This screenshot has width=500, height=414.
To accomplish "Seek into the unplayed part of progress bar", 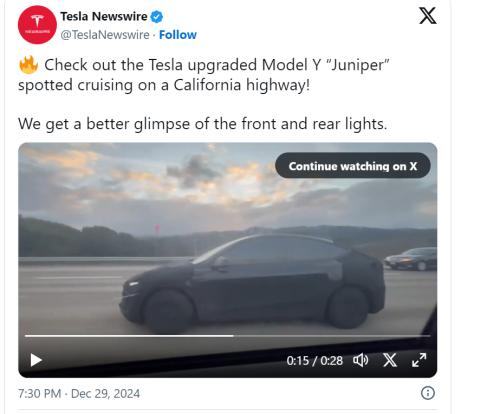I will coord(332,336).
